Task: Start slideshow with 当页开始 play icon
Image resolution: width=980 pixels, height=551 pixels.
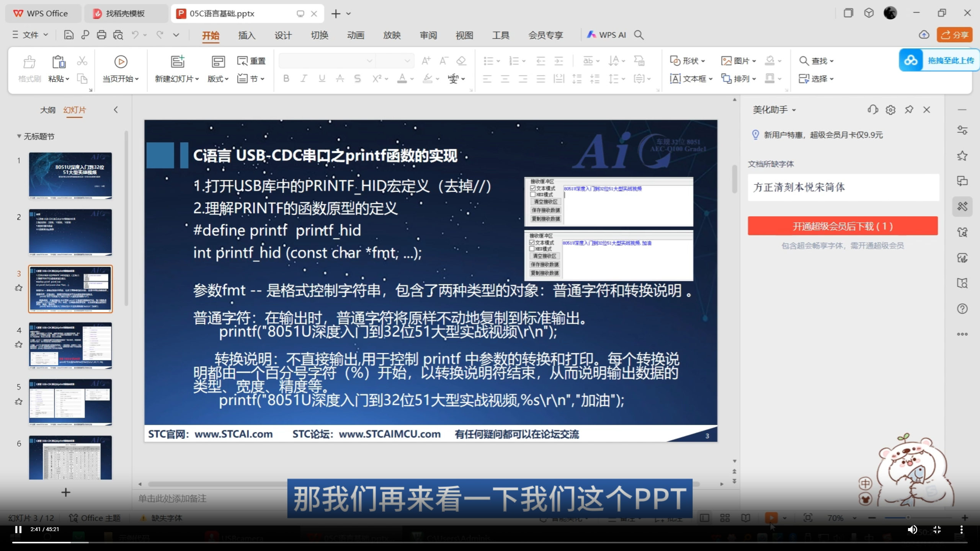Action: (x=121, y=62)
